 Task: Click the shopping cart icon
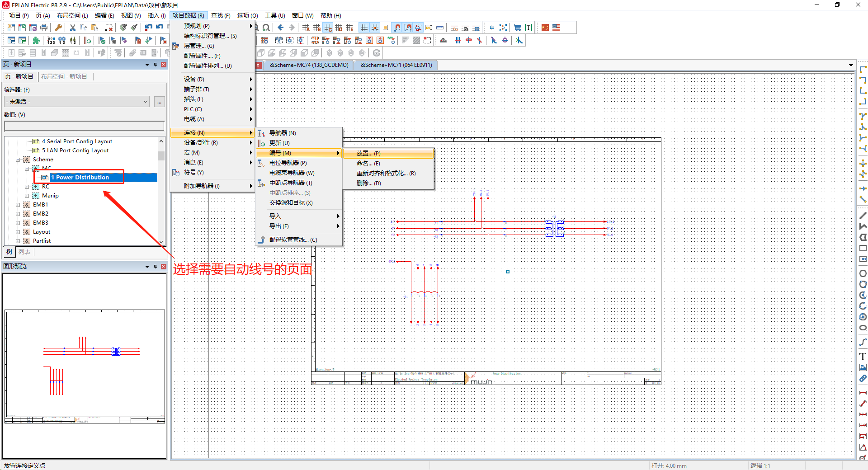click(518, 28)
